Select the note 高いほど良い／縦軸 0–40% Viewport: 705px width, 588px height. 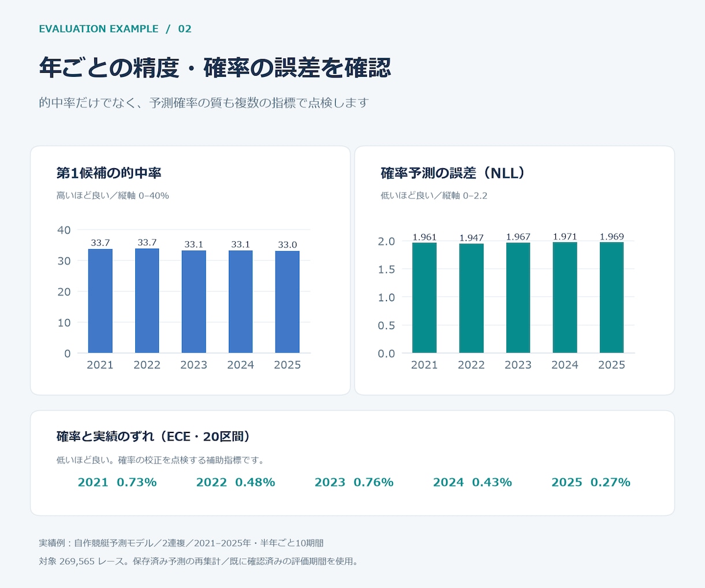[113, 195]
